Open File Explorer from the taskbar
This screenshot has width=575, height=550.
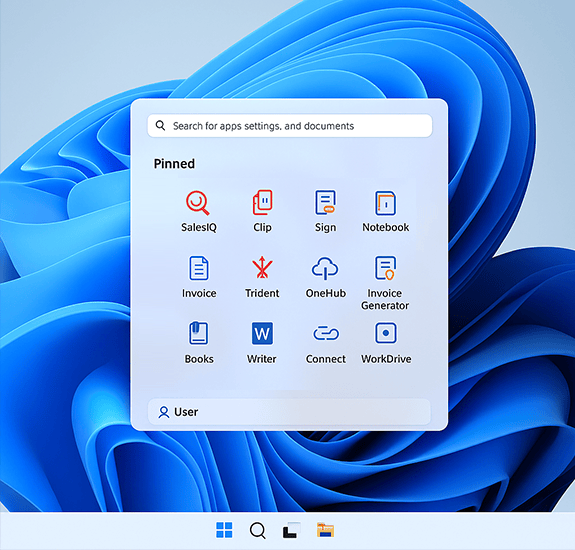(x=325, y=530)
